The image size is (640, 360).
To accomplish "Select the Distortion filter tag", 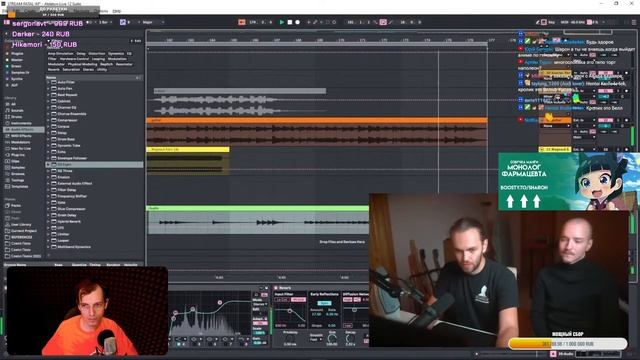I will click(x=97, y=53).
